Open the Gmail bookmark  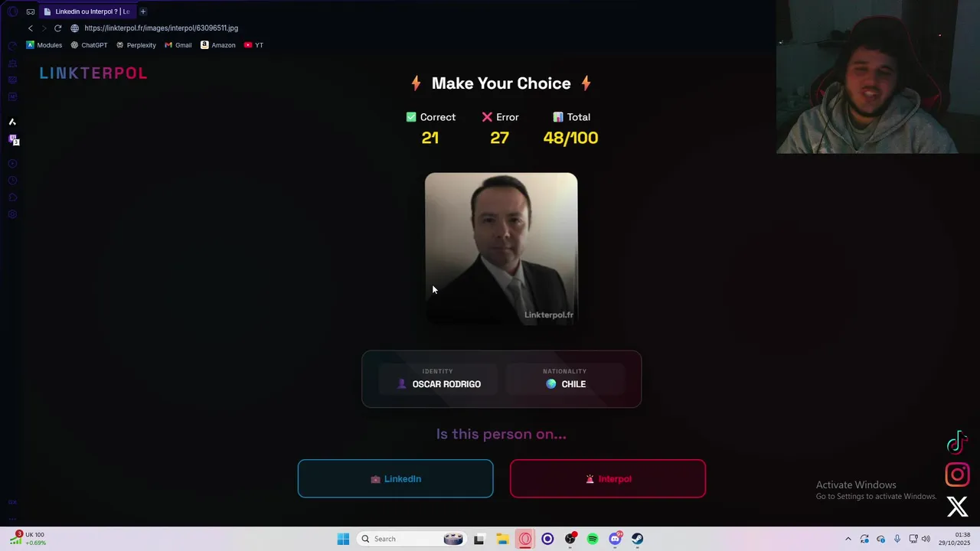point(178,45)
